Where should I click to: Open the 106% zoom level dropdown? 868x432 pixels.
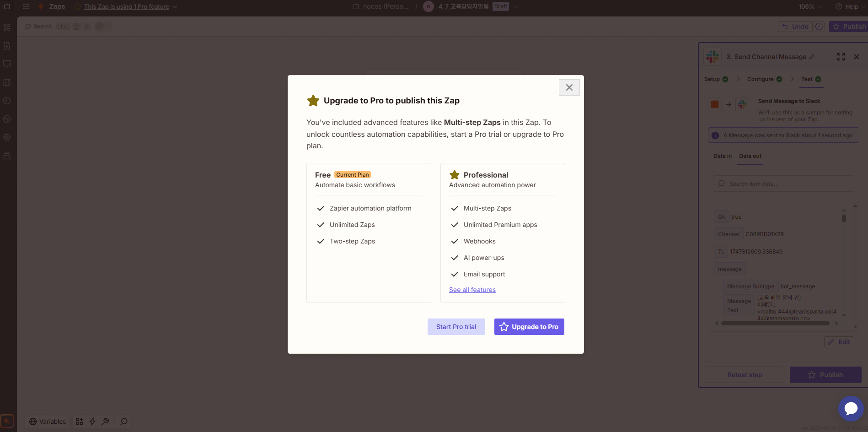click(810, 6)
